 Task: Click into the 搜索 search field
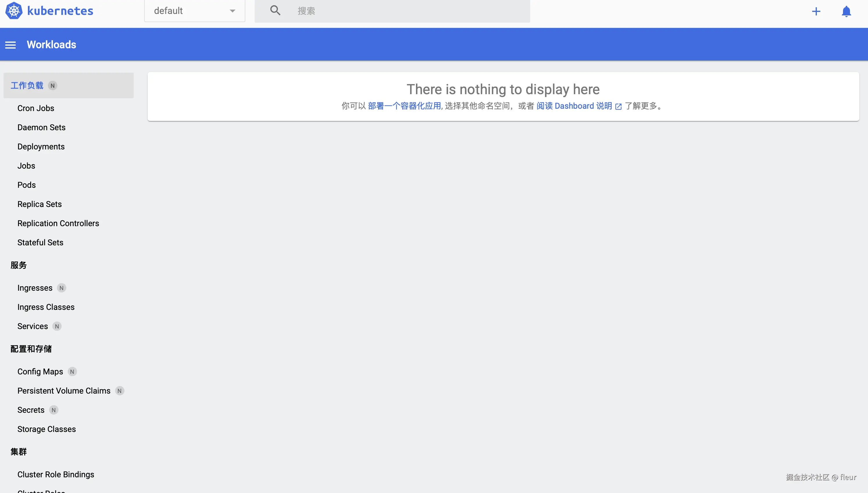click(406, 11)
